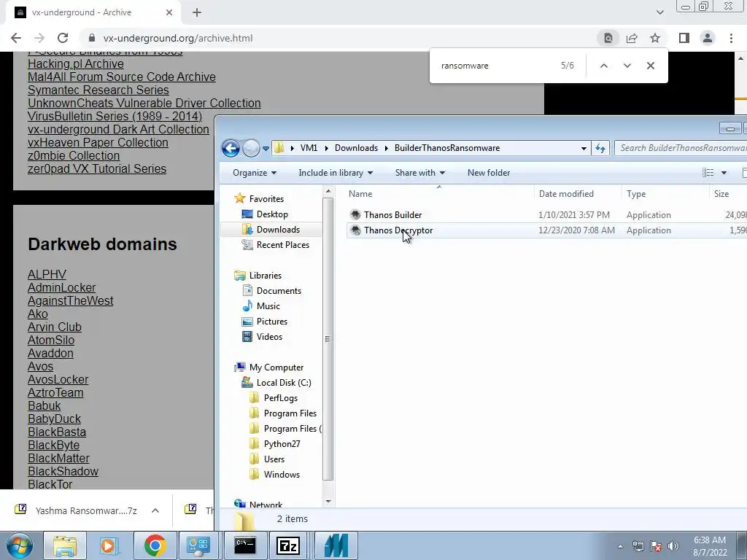
Task: Open a new Chrome tab
Action: click(x=197, y=12)
